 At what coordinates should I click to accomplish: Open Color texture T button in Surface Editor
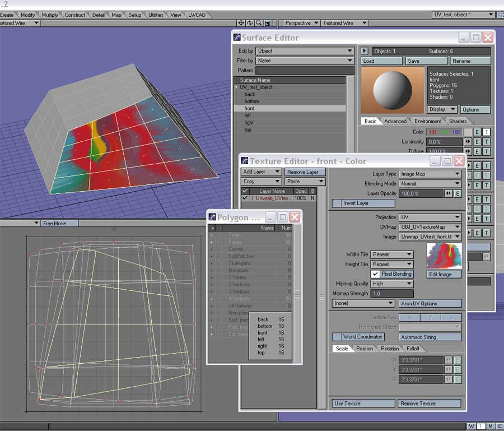click(486, 132)
